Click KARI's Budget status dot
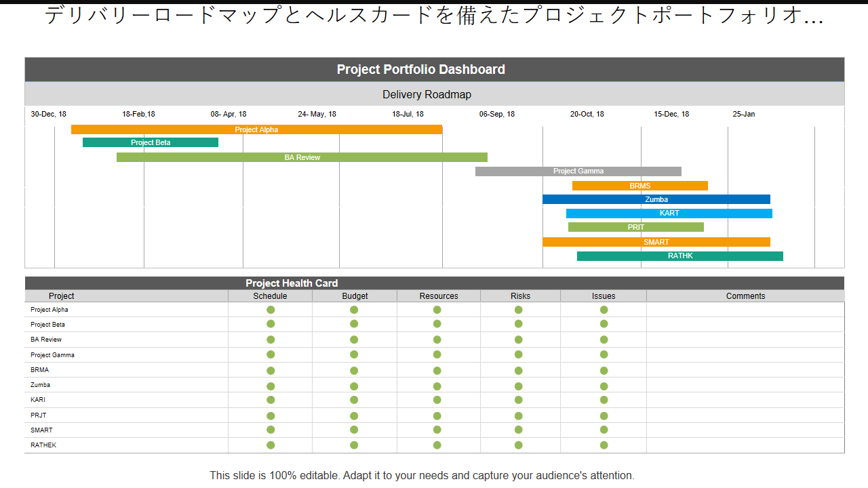868x488 pixels. point(354,400)
